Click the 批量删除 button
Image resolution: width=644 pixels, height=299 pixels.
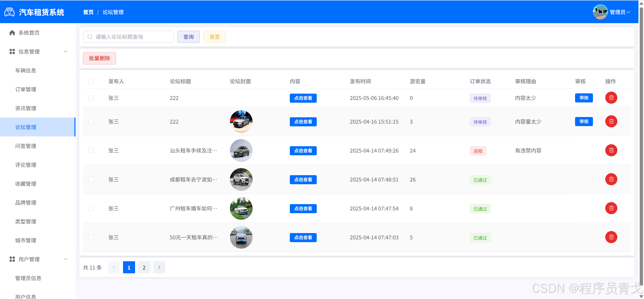click(x=99, y=58)
